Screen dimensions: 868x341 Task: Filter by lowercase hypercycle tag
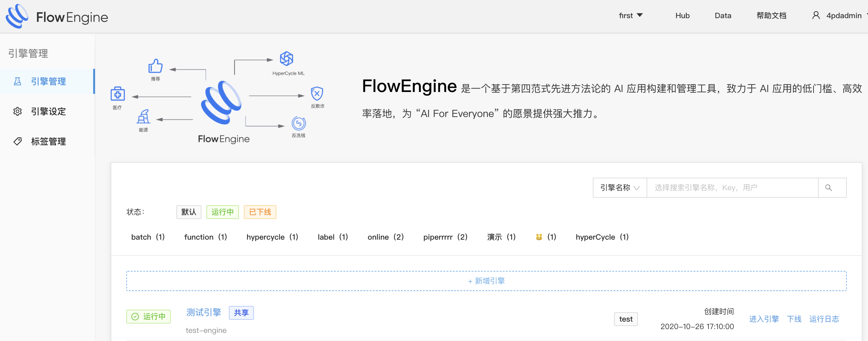272,237
